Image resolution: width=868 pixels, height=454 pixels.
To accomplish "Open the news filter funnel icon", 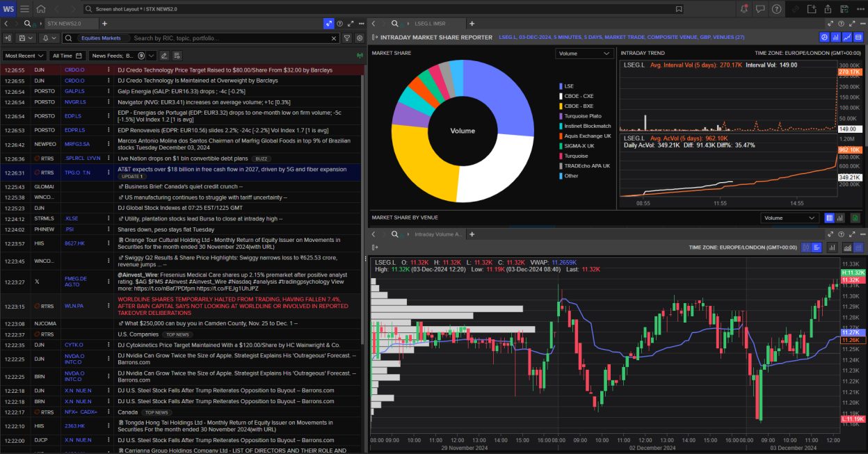I will click(347, 38).
